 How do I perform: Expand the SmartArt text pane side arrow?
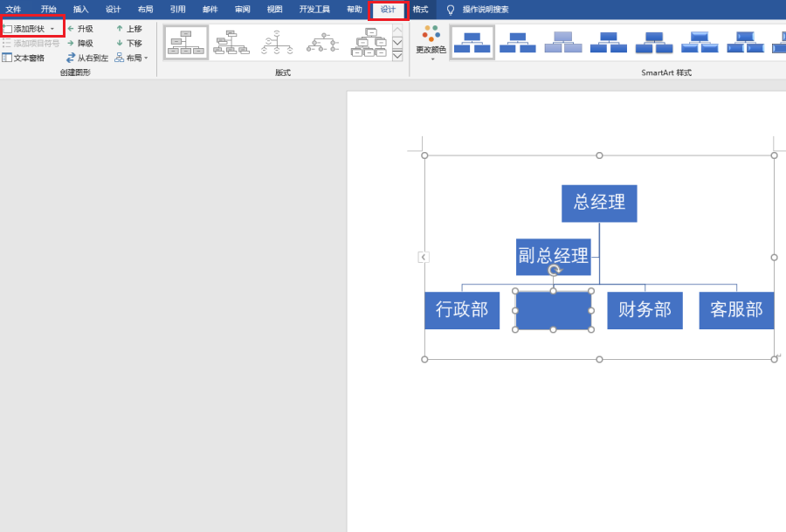[423, 257]
